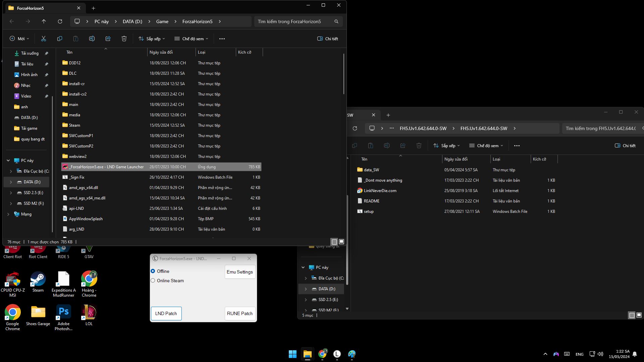Click the setup Windows Batch File
Image resolution: width=644 pixels, height=362 pixels.
click(x=368, y=211)
